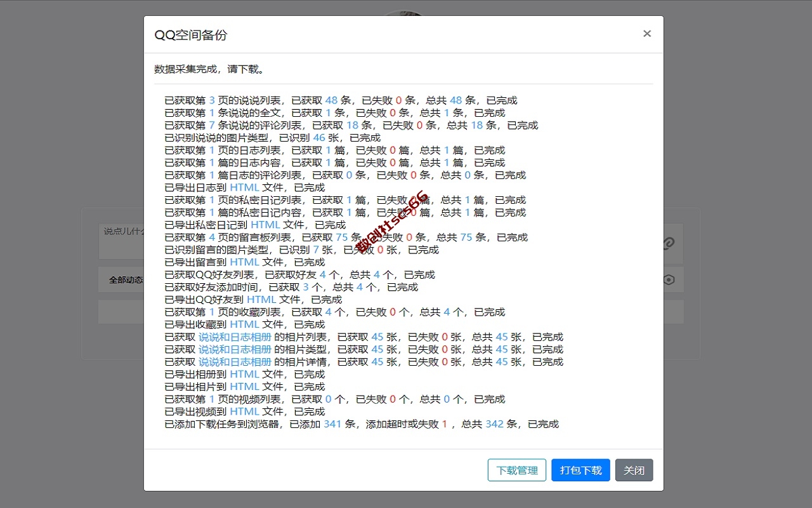Select the line 已导出QQ好友到 HTML 文件
812x508 pixels.
tap(253, 300)
